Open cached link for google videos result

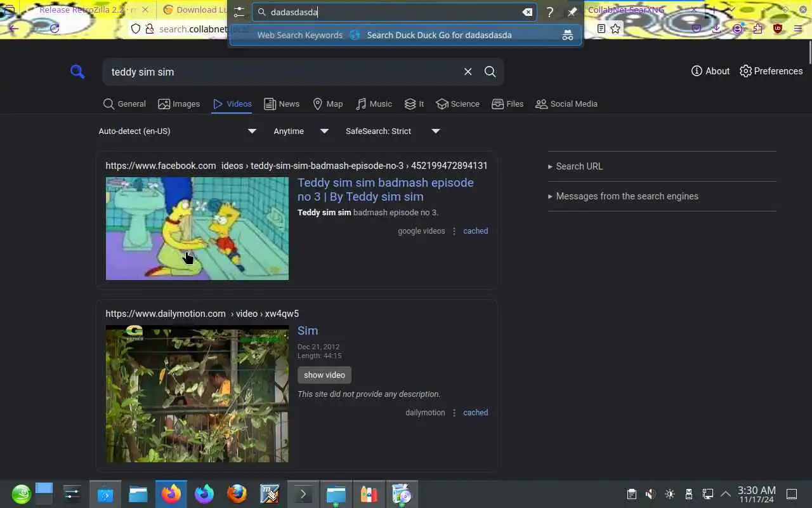475,231
